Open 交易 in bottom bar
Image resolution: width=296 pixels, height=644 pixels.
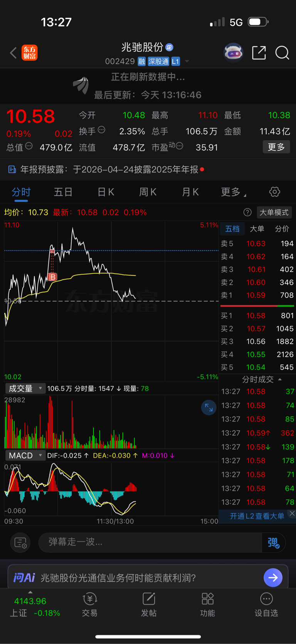tap(89, 605)
